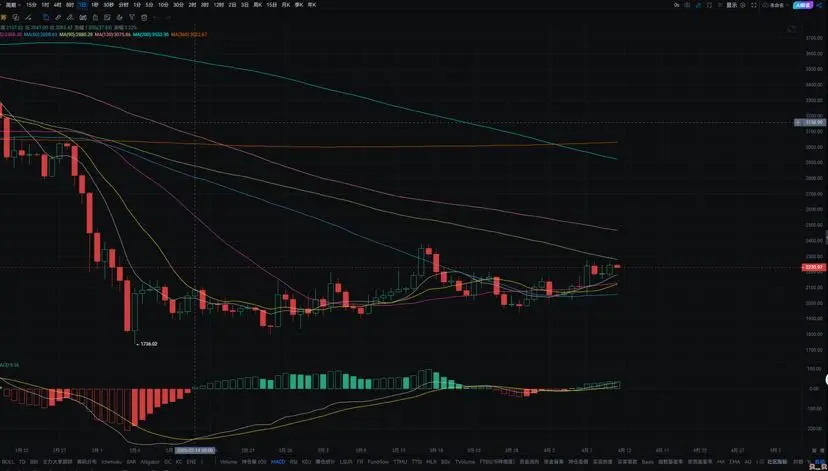Click the highlighted crosshair date label on time axis
This screenshot has height=471, width=828.
(195, 450)
